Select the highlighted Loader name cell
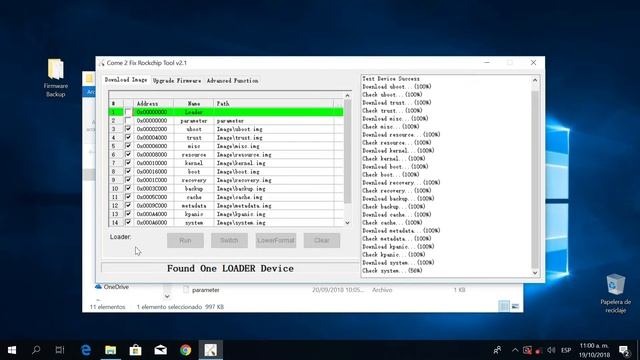The height and width of the screenshot is (360, 640). pos(193,112)
